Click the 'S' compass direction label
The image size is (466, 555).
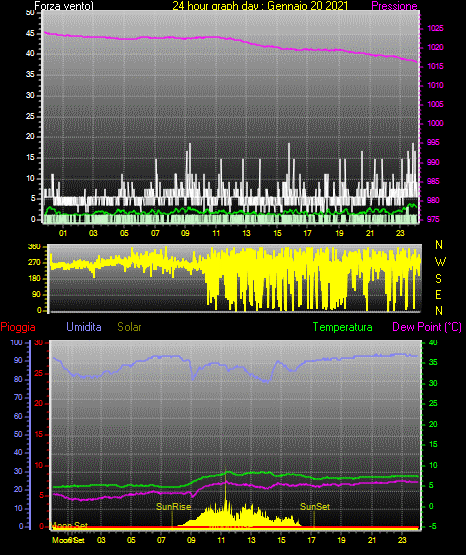438,279
